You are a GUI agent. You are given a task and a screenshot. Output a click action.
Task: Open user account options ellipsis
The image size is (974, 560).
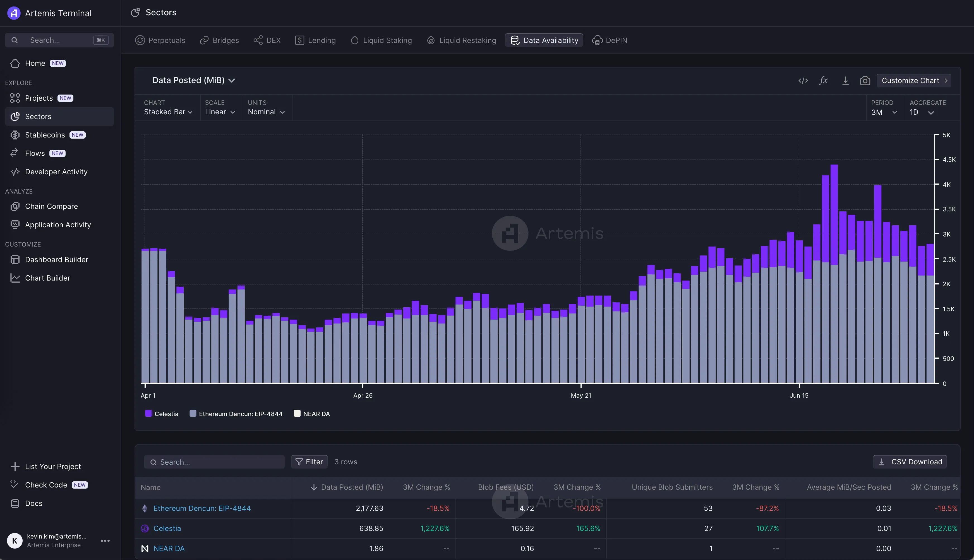coord(105,540)
